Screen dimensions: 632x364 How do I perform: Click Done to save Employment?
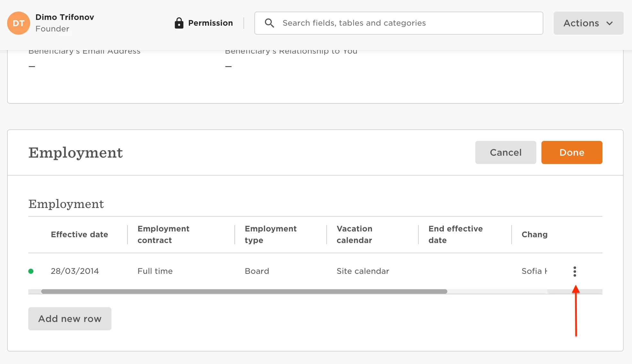(572, 152)
